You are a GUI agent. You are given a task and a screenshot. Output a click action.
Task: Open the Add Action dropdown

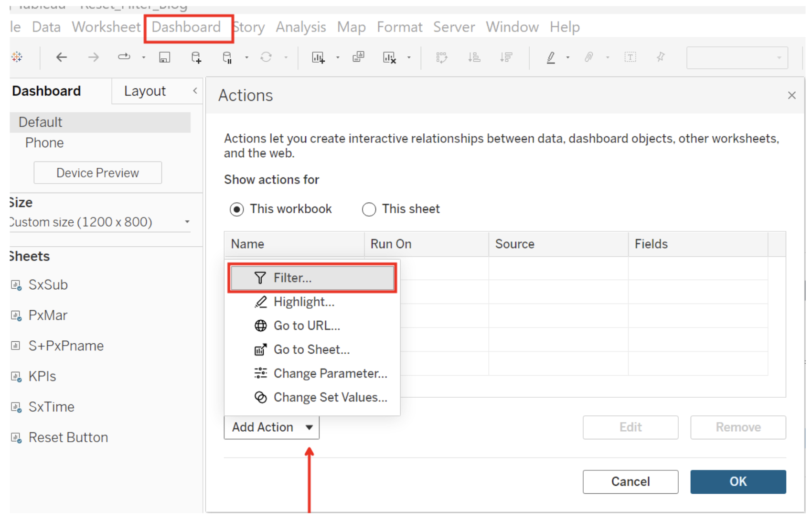(x=271, y=427)
